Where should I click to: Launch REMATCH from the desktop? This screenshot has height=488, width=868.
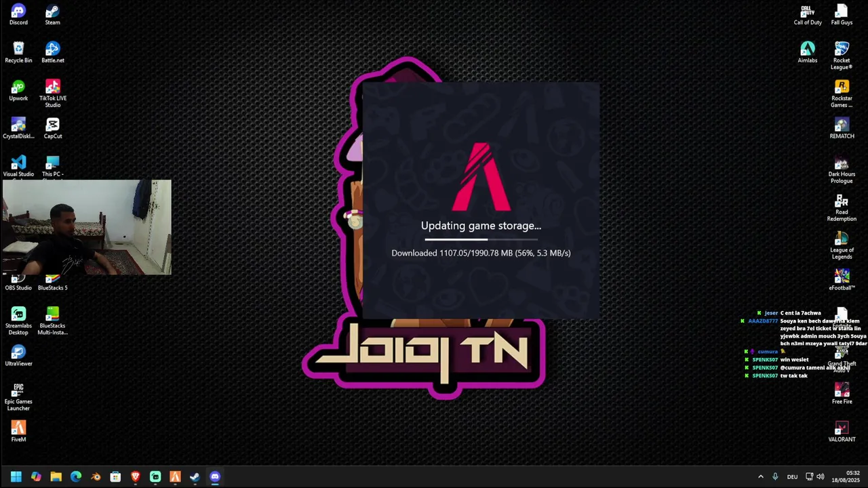pyautogui.click(x=842, y=129)
